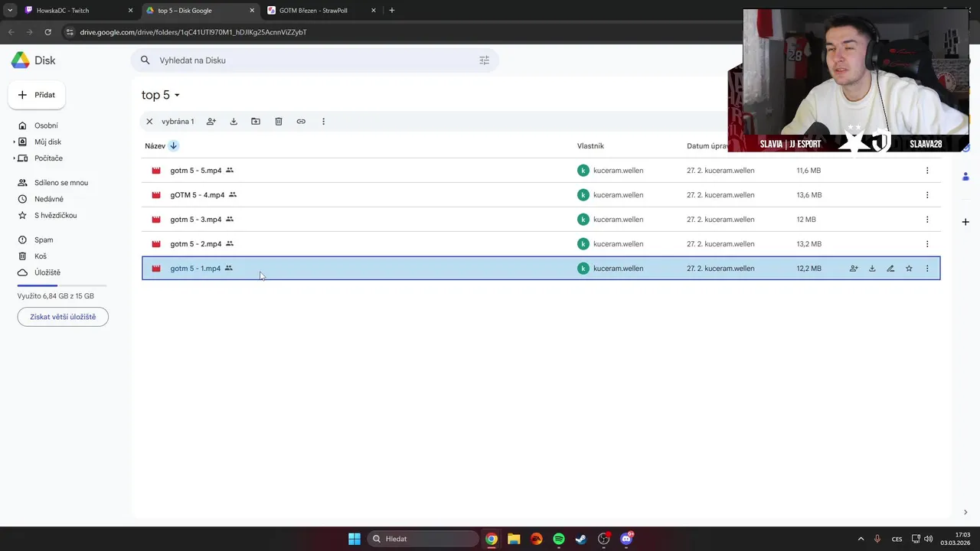Copy link icon in selection toolbar
This screenshot has height=551, width=980.
pos(301,122)
